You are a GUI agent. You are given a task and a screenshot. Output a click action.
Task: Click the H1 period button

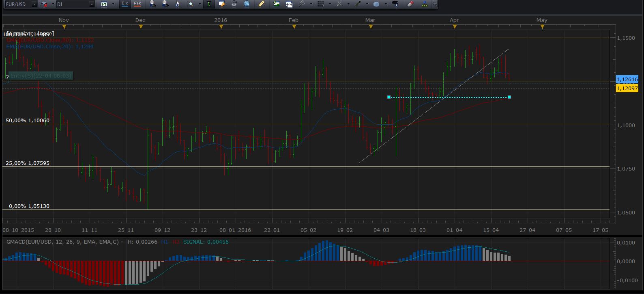click(104, 4)
